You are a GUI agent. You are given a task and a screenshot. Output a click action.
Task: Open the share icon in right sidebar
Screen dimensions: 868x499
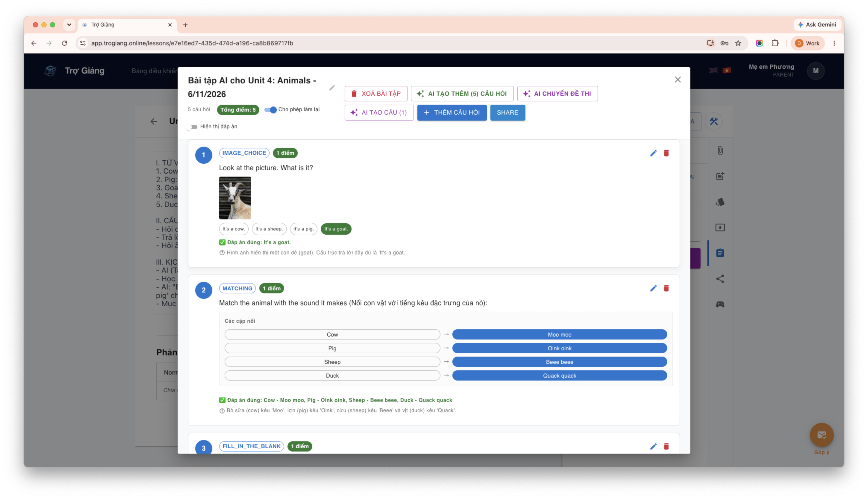pyautogui.click(x=720, y=279)
